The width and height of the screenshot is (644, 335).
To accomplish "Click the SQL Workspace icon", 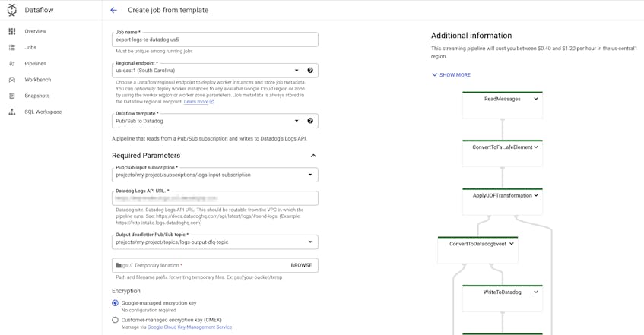I will pyautogui.click(x=12, y=112).
